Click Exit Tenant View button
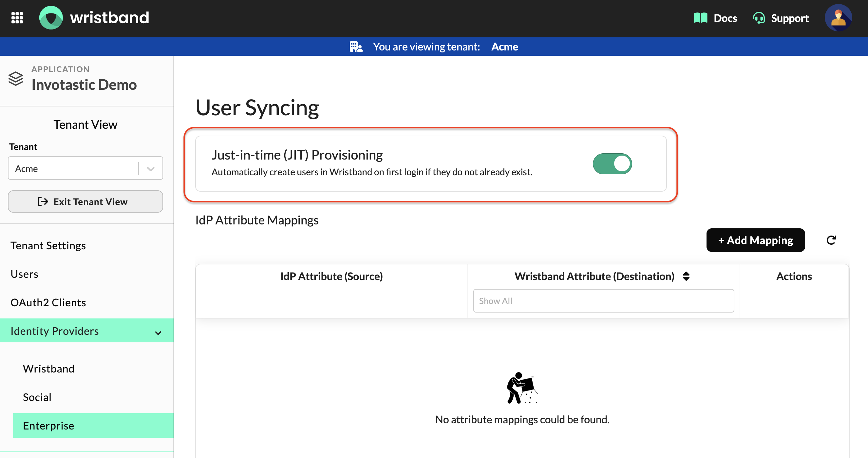868x458 pixels. 85,201
